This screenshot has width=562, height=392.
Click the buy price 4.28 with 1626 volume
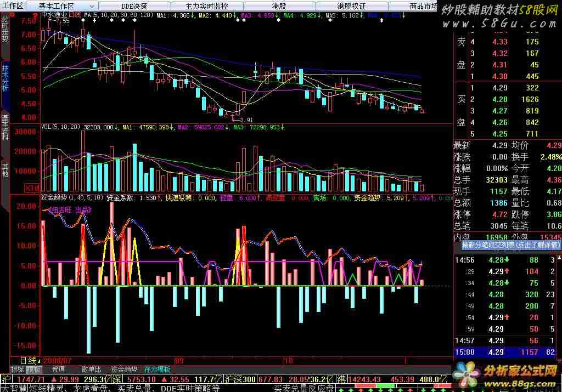(507, 99)
